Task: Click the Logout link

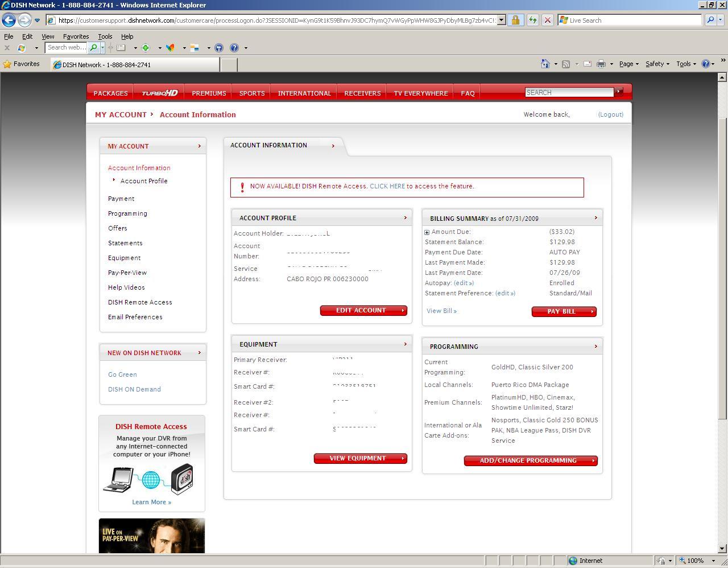Action: [x=610, y=114]
